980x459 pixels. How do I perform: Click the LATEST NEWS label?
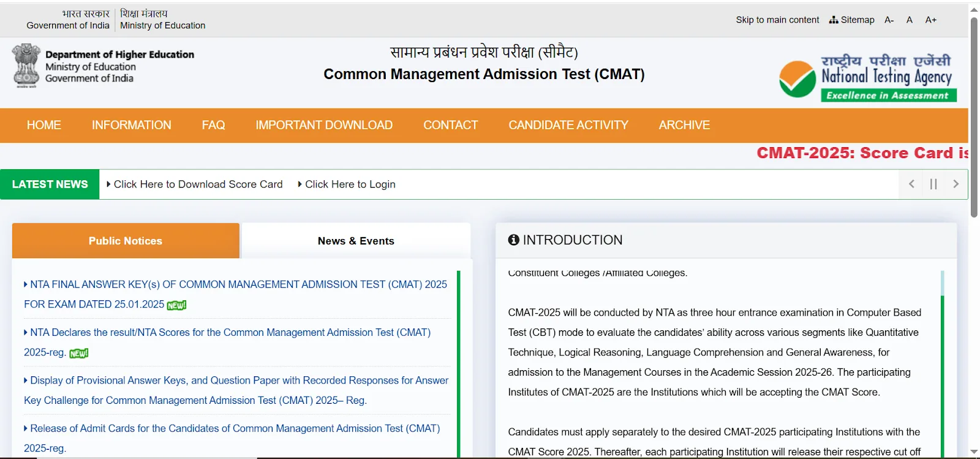tap(50, 184)
